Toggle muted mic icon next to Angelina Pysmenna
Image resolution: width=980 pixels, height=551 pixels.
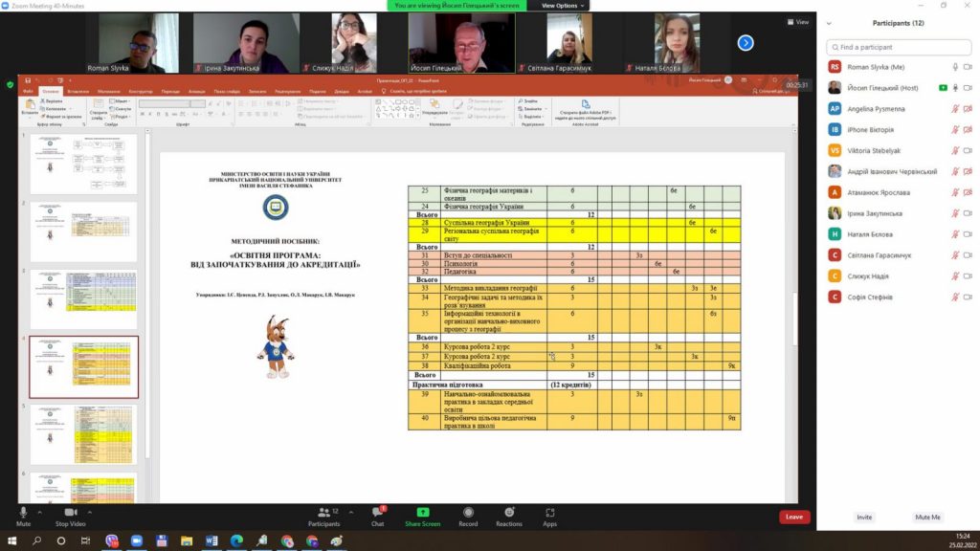[x=955, y=109]
